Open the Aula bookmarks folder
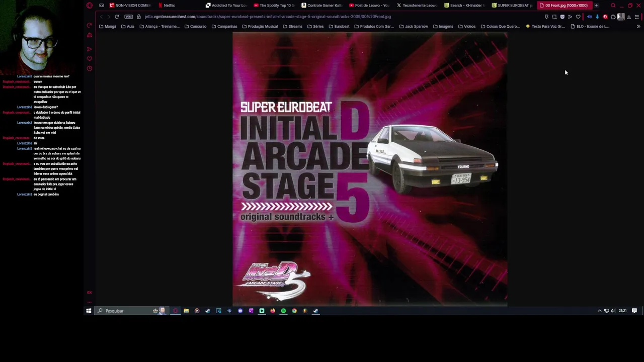Image resolution: width=644 pixels, height=362 pixels. pyautogui.click(x=128, y=27)
